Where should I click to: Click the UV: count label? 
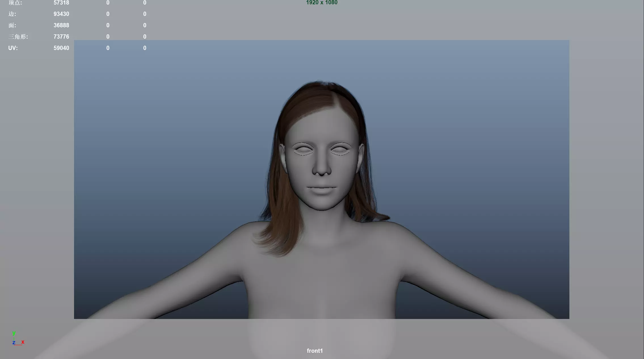[13, 48]
